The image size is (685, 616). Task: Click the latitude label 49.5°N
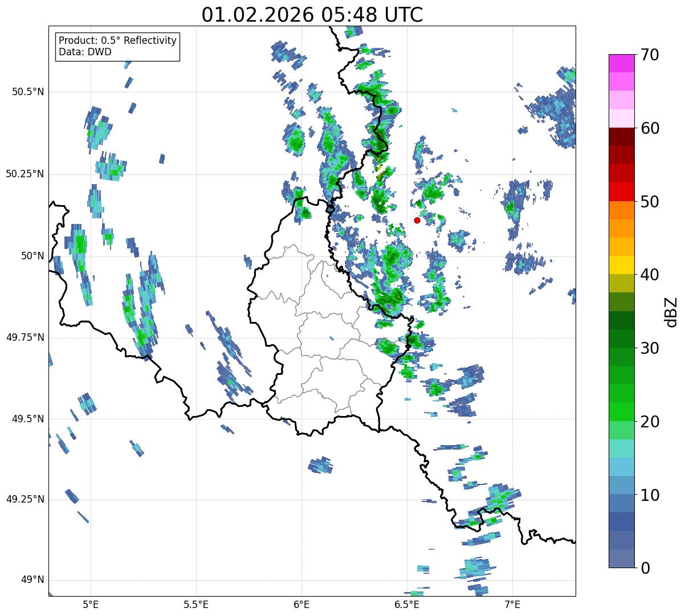tap(28, 419)
